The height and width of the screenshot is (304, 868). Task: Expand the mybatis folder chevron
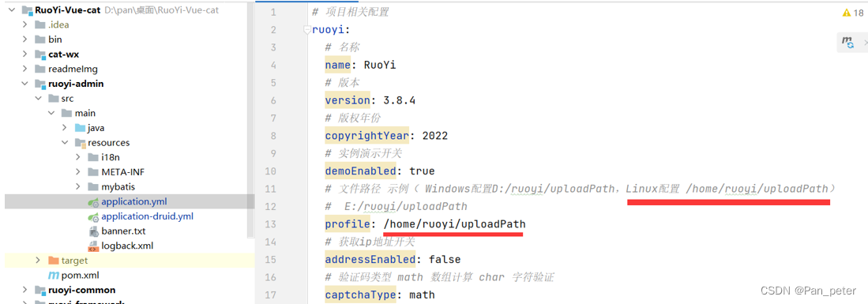[x=77, y=186]
